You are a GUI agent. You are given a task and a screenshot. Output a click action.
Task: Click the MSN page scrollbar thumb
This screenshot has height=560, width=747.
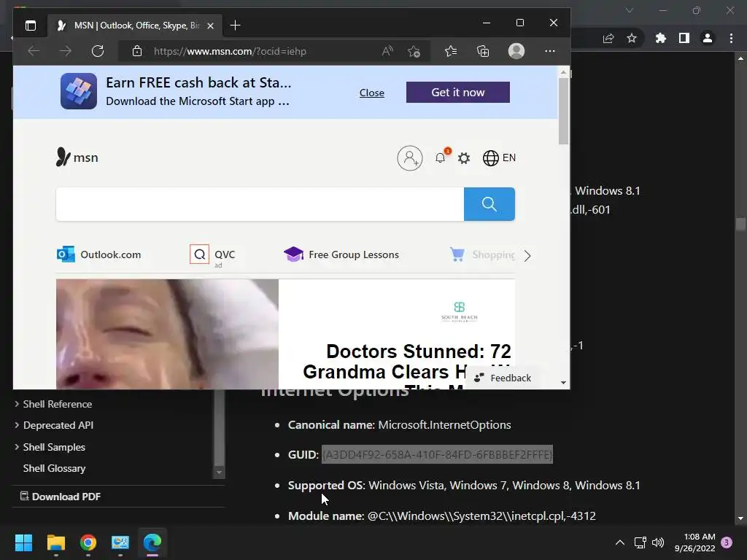point(564,111)
